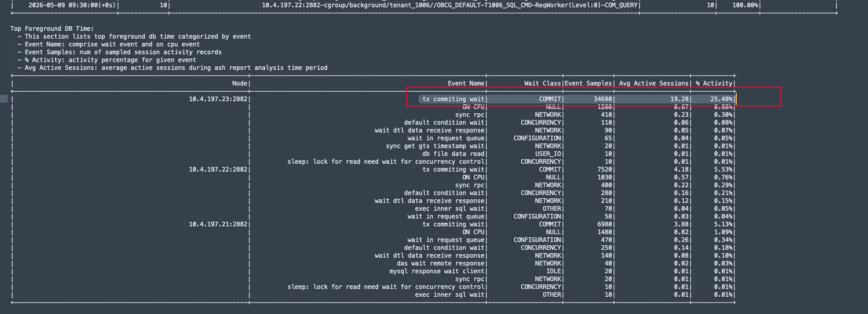Click node 10.4.197.22:2882 in table
The width and height of the screenshot is (868, 314).
(218, 170)
